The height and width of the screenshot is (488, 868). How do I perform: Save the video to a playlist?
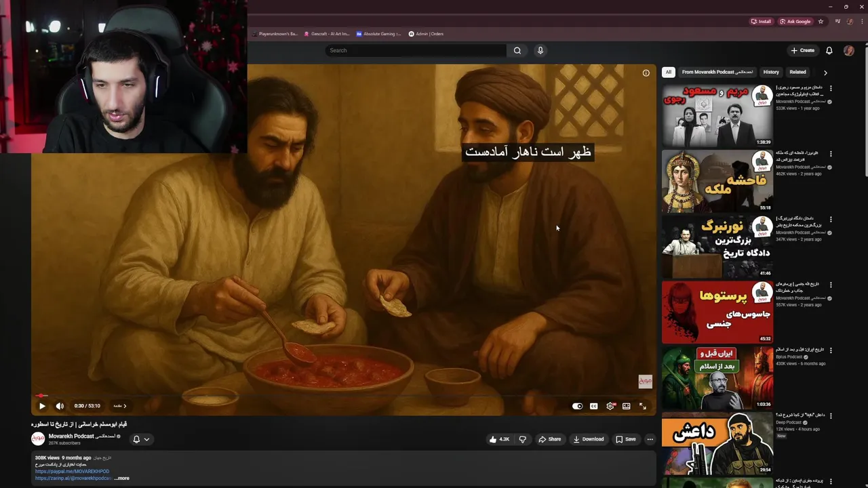[x=626, y=439]
